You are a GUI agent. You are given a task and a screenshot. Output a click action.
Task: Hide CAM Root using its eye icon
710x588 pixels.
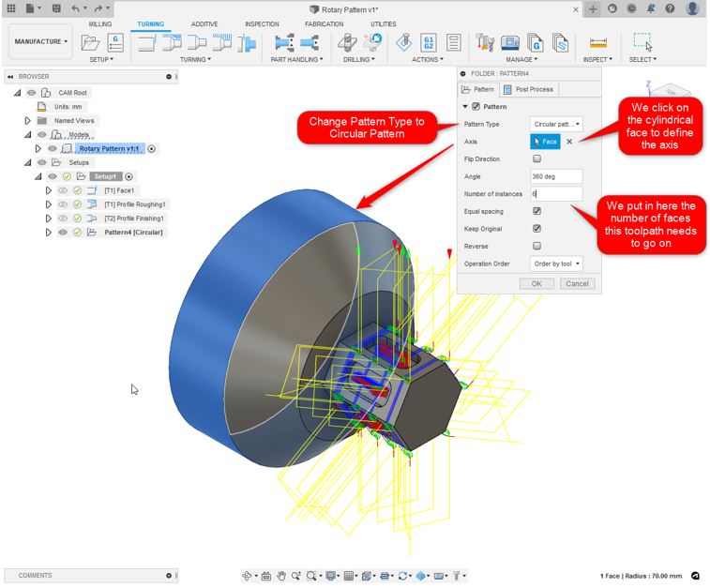pyautogui.click(x=31, y=93)
